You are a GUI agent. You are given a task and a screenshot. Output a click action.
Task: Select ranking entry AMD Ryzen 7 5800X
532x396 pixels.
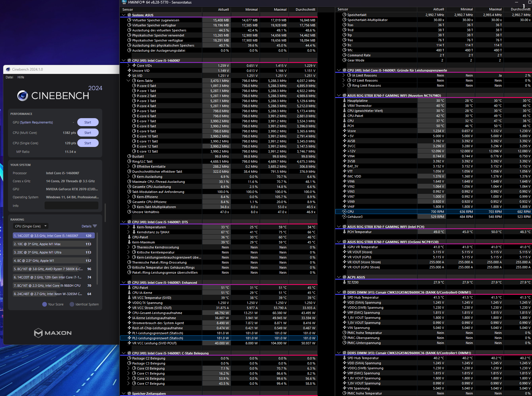tap(53, 269)
